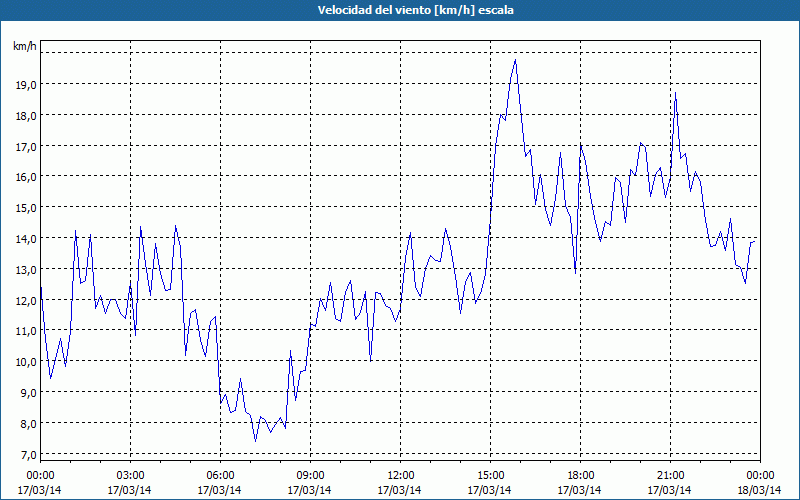Image resolution: width=800 pixels, height=500 pixels.
Task: Click the 03:00 time axis label
Action: pos(131,476)
